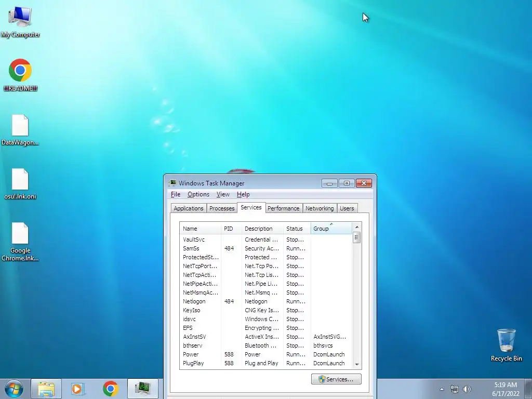Switch to the Users tab
The width and height of the screenshot is (532, 399).
point(347,208)
